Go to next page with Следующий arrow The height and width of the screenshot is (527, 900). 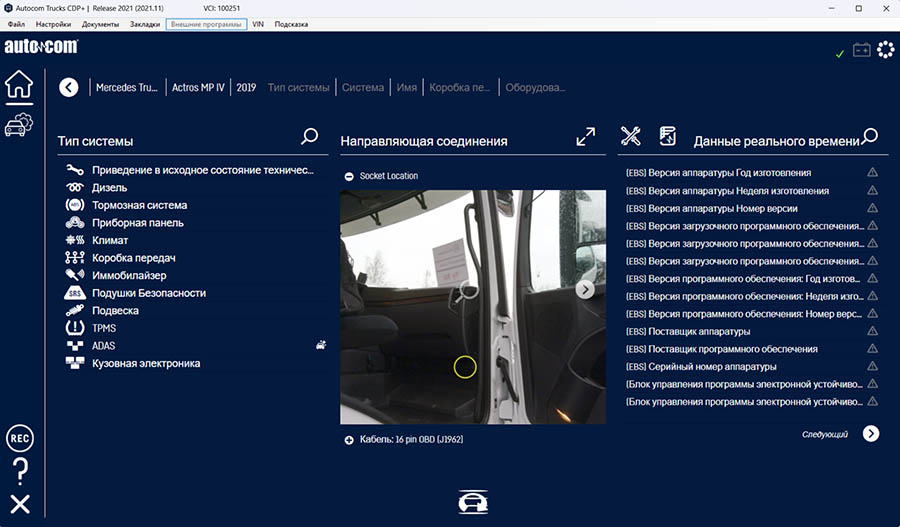(x=871, y=434)
